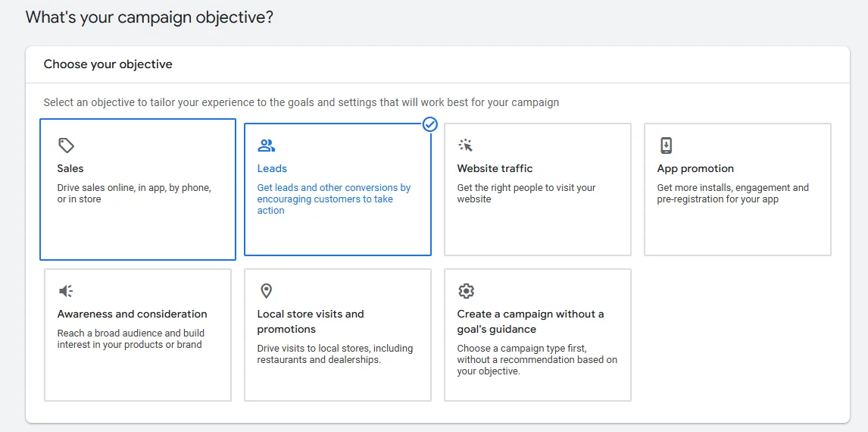
Task: Click the gear icon for no-goal campaign
Action: pyautogui.click(x=466, y=291)
